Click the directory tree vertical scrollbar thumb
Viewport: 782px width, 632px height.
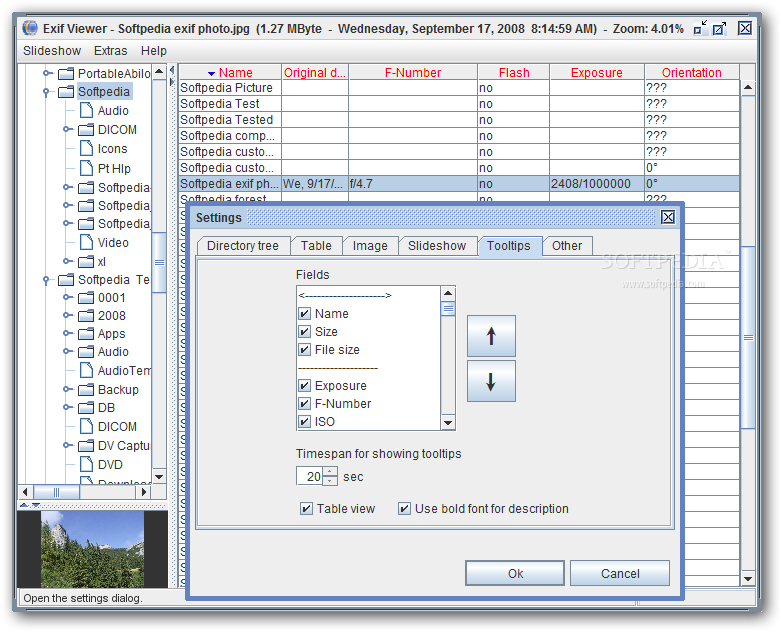coord(159,262)
